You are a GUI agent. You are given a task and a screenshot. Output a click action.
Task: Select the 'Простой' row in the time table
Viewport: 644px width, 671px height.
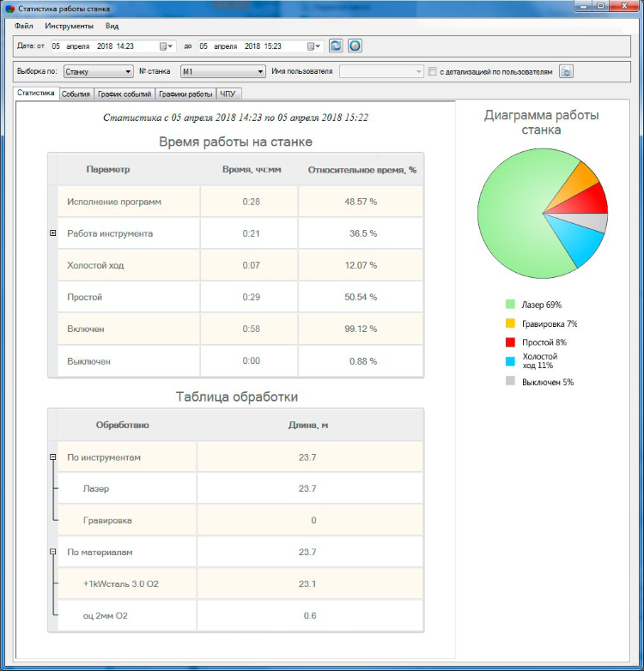click(x=84, y=297)
